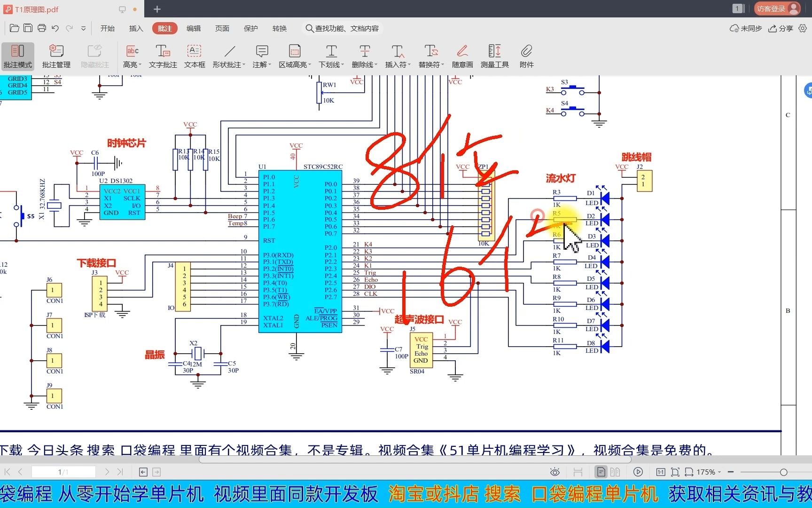Open the 页面 menu tab
This screenshot has height=508, width=812.
222,28
